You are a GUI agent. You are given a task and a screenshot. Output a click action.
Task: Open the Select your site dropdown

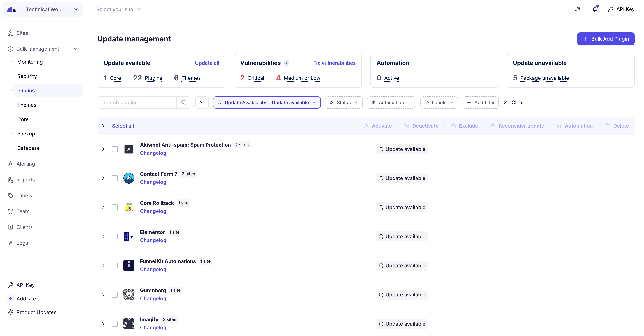click(x=118, y=9)
